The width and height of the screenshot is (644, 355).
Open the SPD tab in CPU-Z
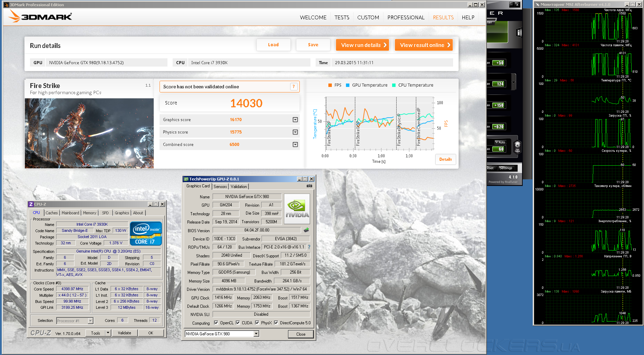pos(105,213)
